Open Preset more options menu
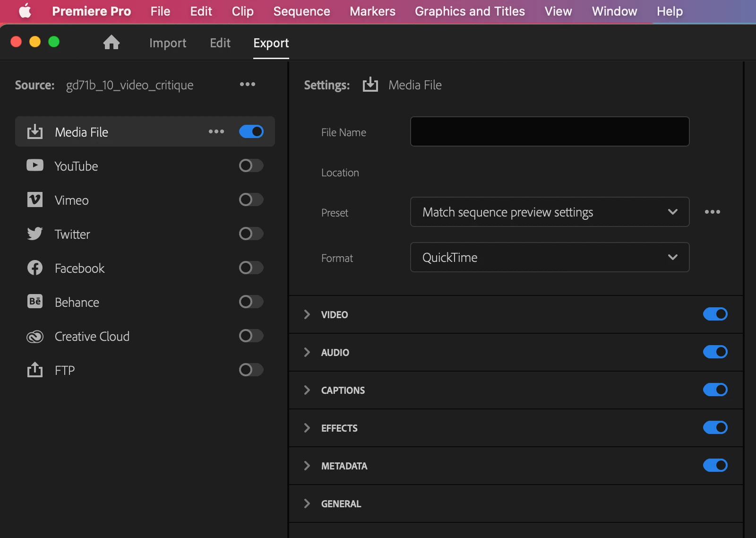The width and height of the screenshot is (756, 538). point(713,212)
